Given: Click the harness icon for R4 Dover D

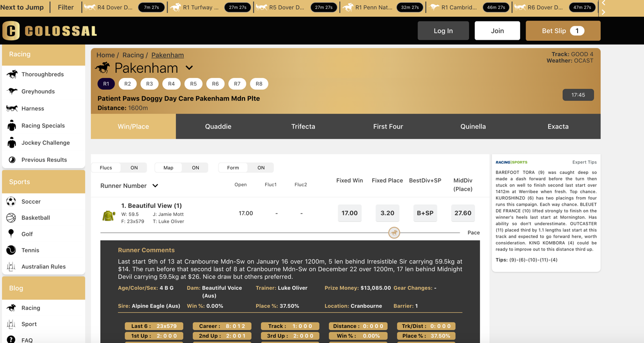Looking at the screenshot, I should pos(90,7).
